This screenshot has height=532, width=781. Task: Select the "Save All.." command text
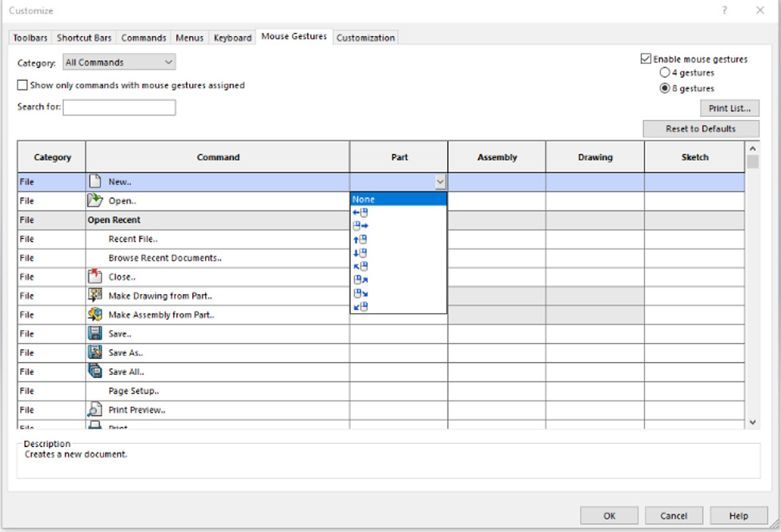[127, 372]
